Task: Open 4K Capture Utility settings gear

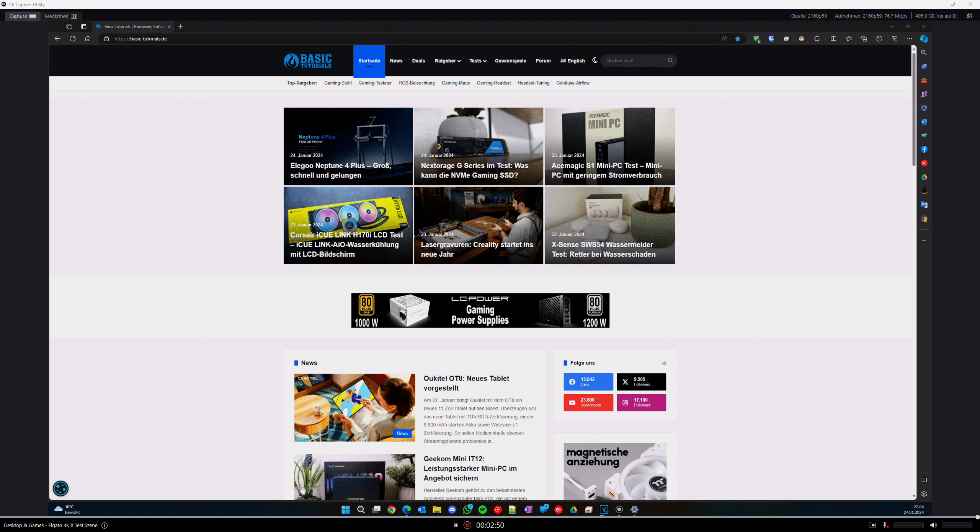Action: 969,16
